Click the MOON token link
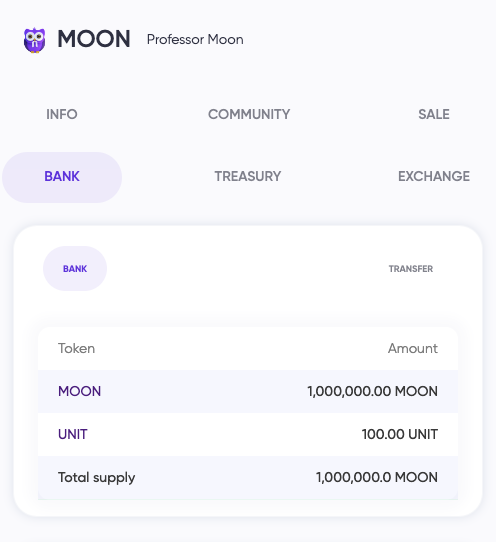The height and width of the screenshot is (542, 496). [x=79, y=391]
